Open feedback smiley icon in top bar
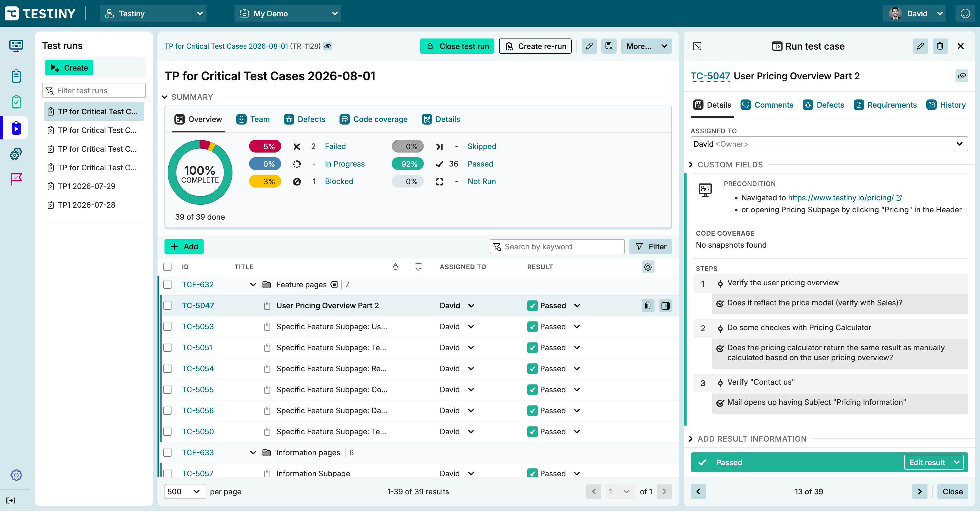980x511 pixels. [965, 13]
